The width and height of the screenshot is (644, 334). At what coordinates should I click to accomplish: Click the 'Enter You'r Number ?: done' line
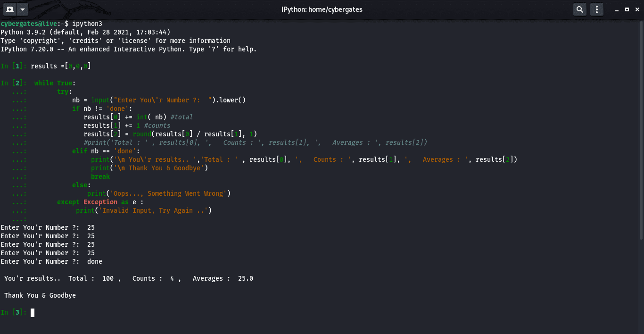click(x=51, y=261)
